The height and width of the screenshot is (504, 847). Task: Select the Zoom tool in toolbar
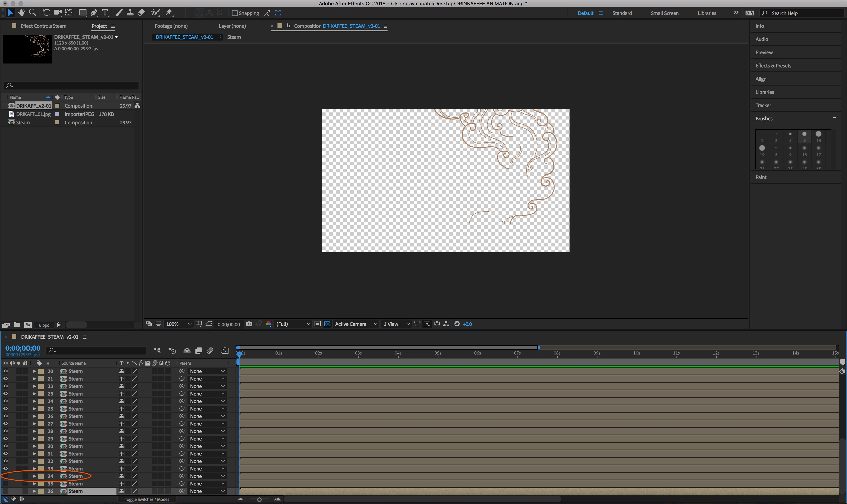33,13
